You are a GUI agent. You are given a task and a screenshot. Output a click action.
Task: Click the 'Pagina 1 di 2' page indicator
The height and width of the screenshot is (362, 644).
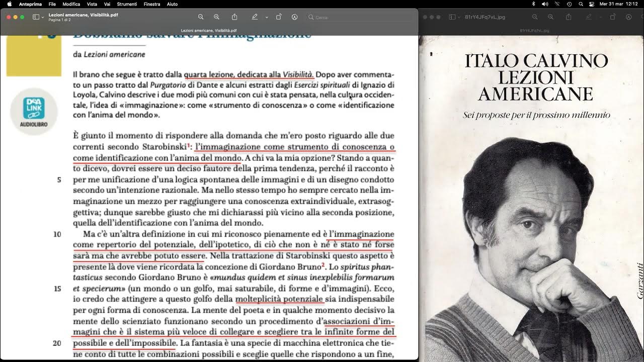tap(60, 20)
